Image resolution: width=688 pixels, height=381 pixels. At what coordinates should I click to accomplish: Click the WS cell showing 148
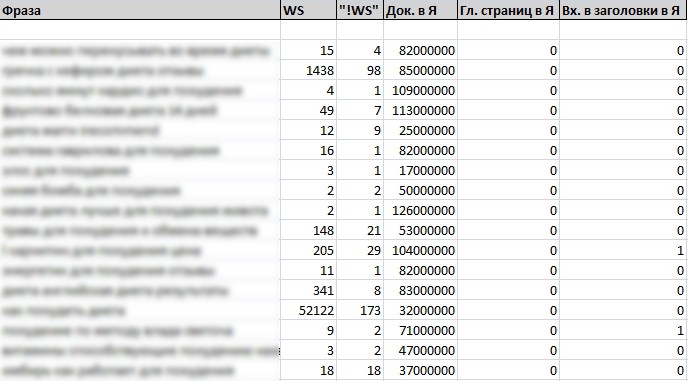coord(308,230)
